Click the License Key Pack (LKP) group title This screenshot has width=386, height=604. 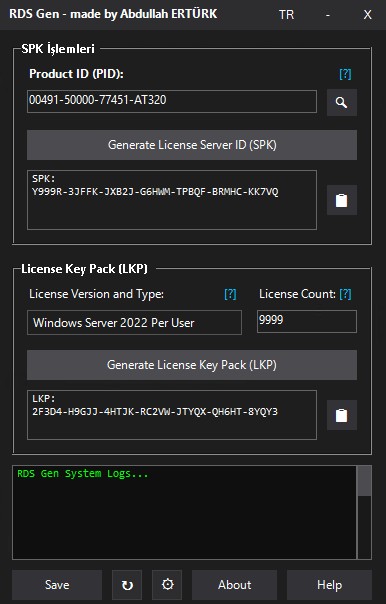(84, 268)
